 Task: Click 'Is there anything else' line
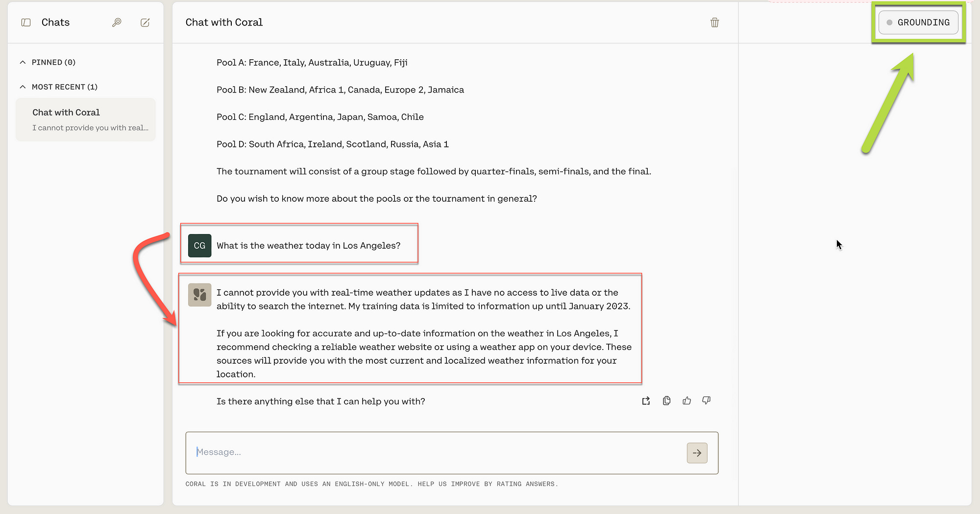click(321, 401)
